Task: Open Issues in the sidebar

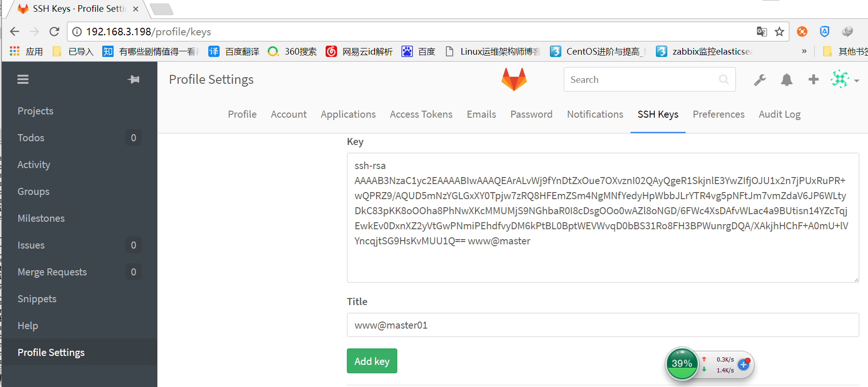Action: pyautogui.click(x=79, y=245)
